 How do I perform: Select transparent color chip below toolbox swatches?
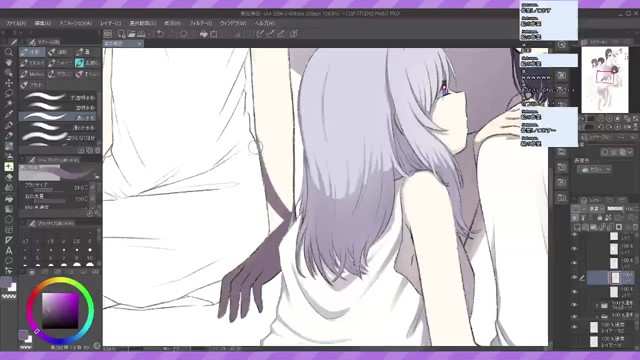click(x=9, y=296)
